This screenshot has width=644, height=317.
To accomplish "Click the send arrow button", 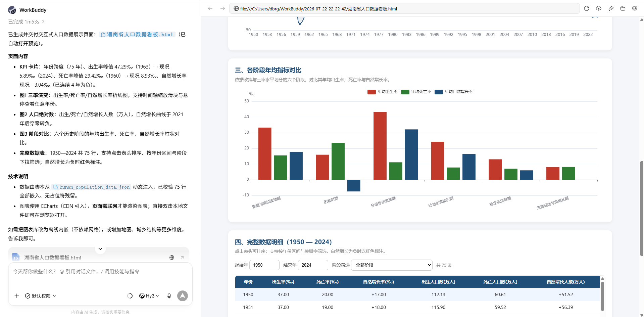I will [x=183, y=296].
